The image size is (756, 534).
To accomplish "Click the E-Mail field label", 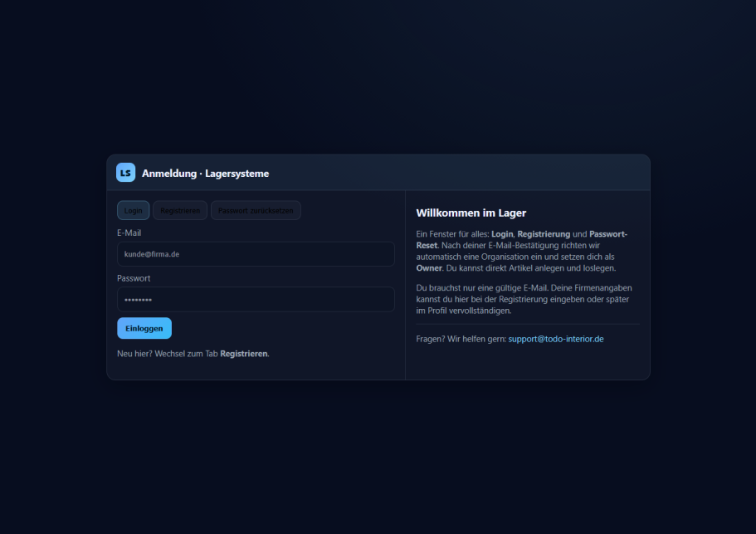I will pyautogui.click(x=129, y=233).
